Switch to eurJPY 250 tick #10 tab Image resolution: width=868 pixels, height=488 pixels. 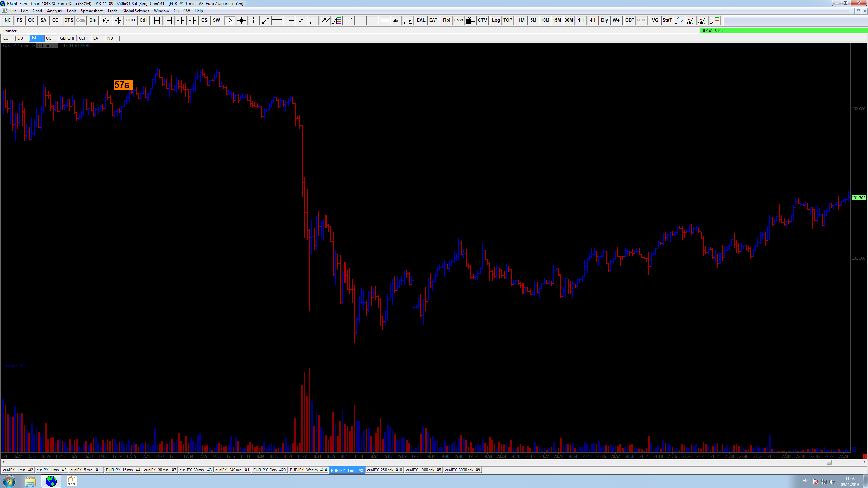click(384, 470)
